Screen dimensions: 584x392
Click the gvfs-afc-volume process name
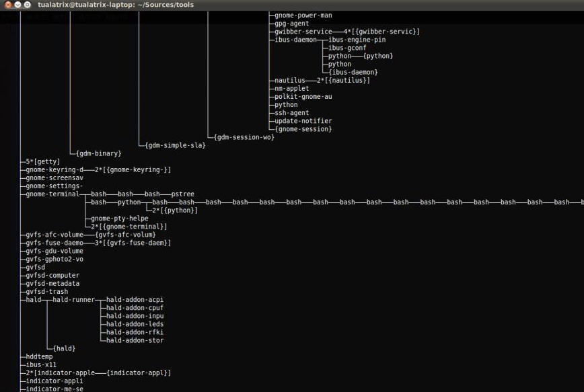point(54,235)
